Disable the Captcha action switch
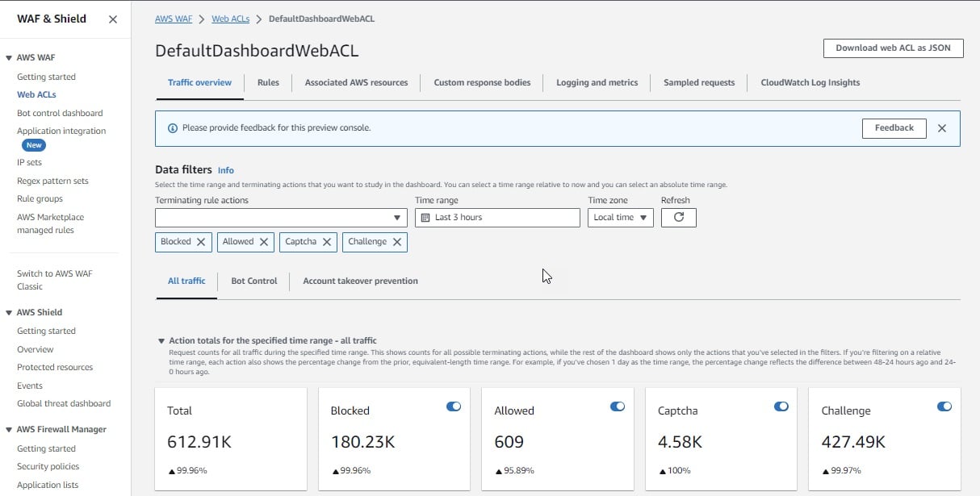This screenshot has height=496, width=980. click(x=781, y=406)
